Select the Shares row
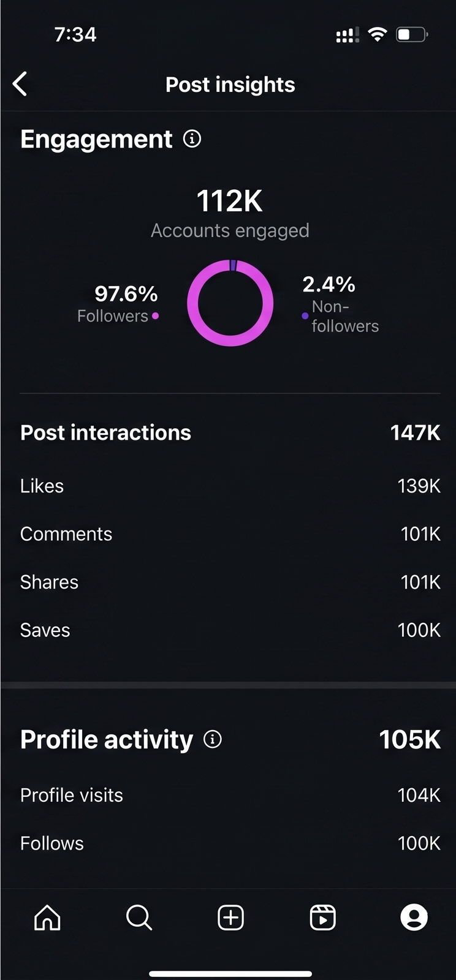456x980 pixels. [x=230, y=582]
